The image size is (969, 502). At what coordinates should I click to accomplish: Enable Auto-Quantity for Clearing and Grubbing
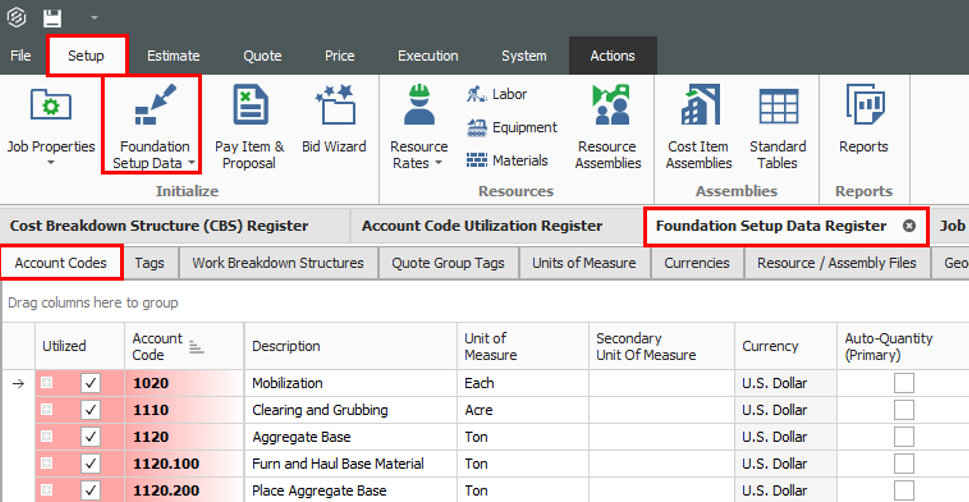tap(904, 410)
